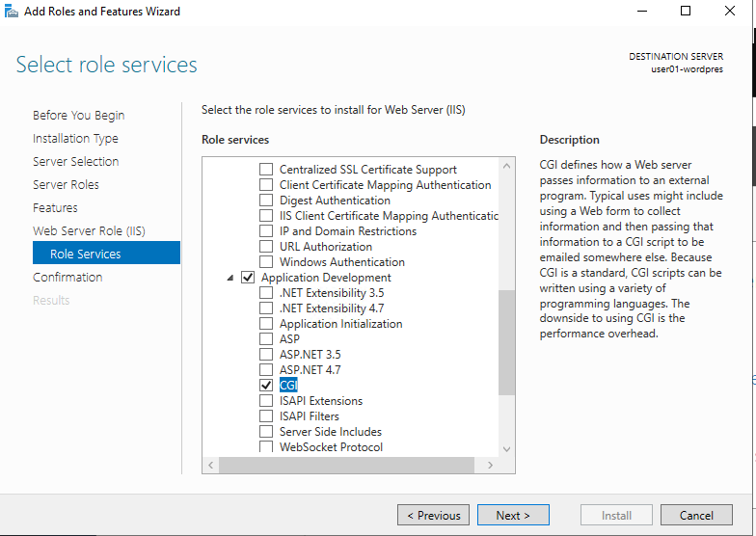Select Role Services step

pos(106,253)
